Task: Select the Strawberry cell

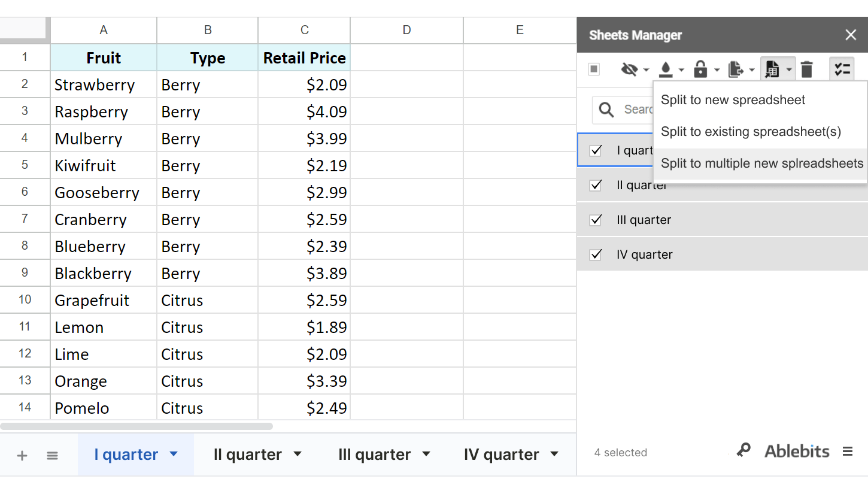Action: point(104,84)
